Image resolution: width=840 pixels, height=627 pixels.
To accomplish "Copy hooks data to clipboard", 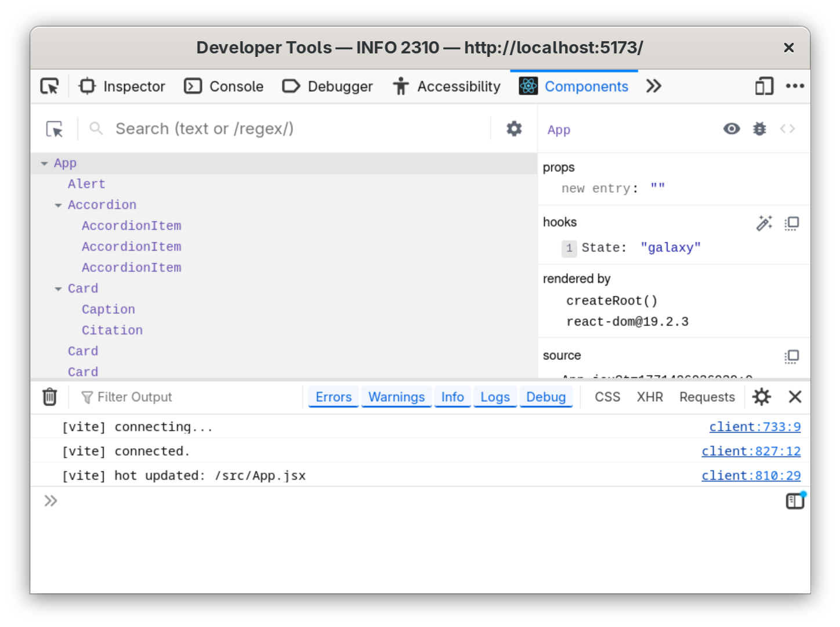I will (x=792, y=223).
